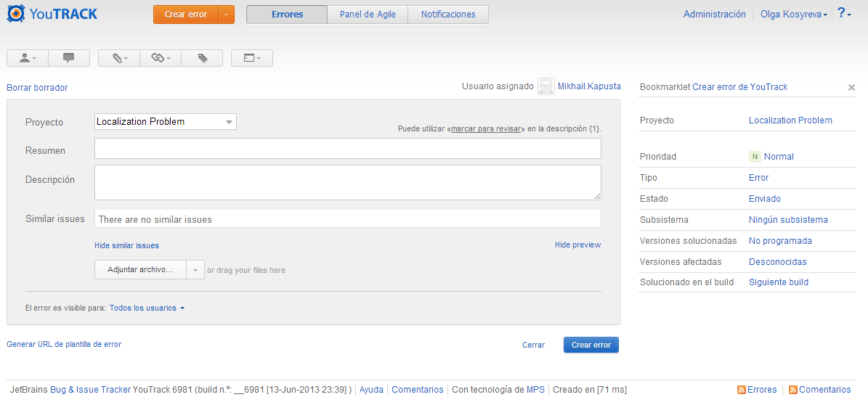The height and width of the screenshot is (405, 868).
Task: Click the green N priority icon
Action: [755, 157]
